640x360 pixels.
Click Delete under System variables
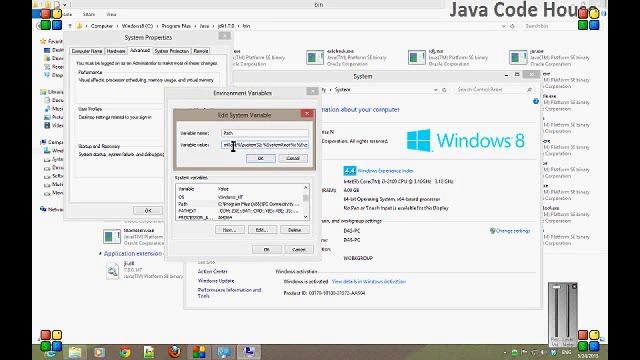pyautogui.click(x=295, y=230)
